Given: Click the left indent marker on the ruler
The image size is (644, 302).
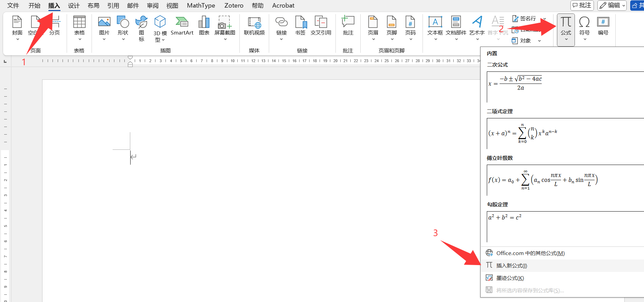Looking at the screenshot, I should click(130, 65).
